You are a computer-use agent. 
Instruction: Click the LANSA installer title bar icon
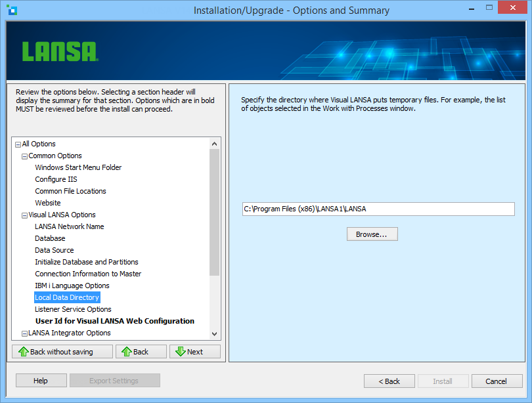click(x=12, y=10)
